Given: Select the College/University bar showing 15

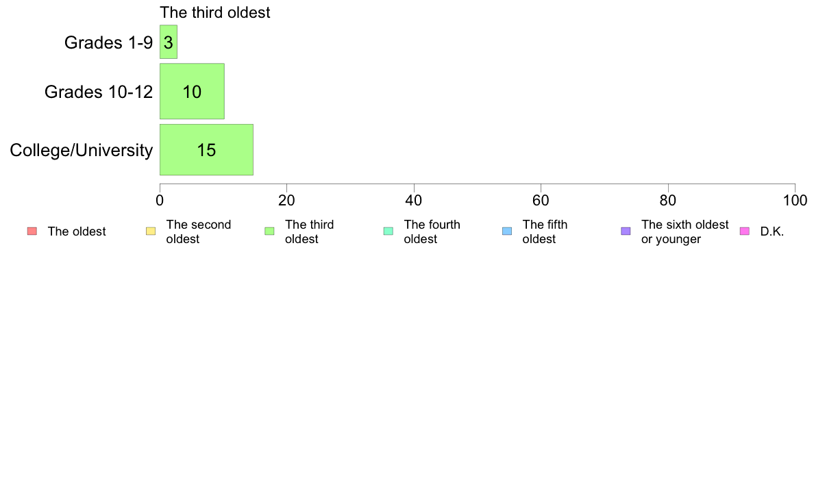Looking at the screenshot, I should click(x=207, y=150).
